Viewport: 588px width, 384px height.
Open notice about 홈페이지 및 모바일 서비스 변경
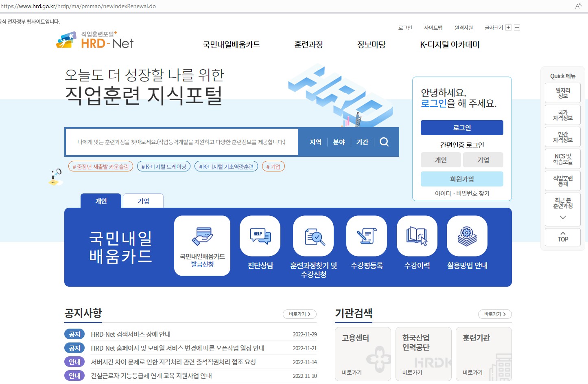pos(177,348)
